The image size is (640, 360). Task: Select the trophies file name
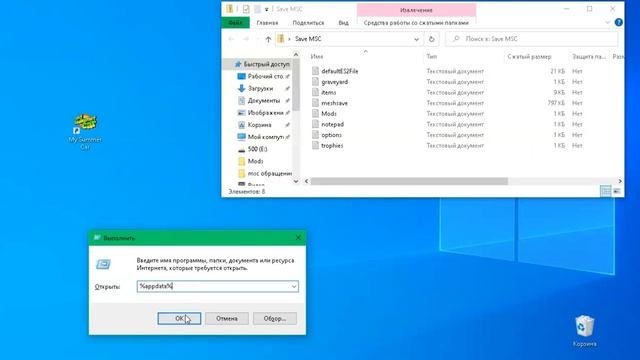(332, 145)
